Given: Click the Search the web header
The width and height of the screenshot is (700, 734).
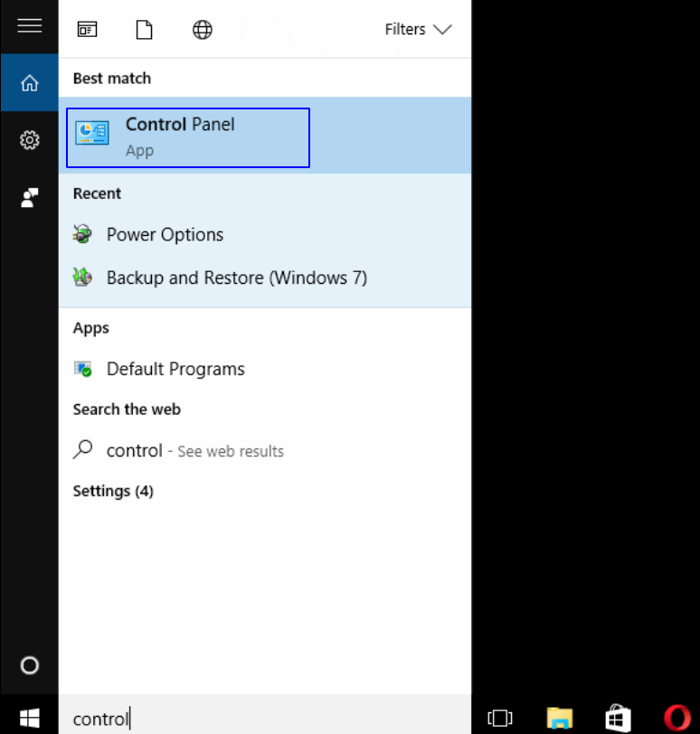Looking at the screenshot, I should [x=127, y=409].
